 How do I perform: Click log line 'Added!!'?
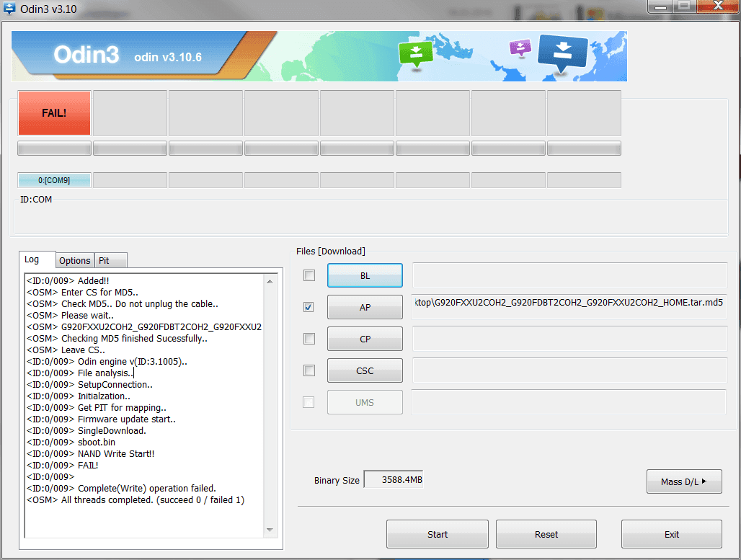coord(68,280)
